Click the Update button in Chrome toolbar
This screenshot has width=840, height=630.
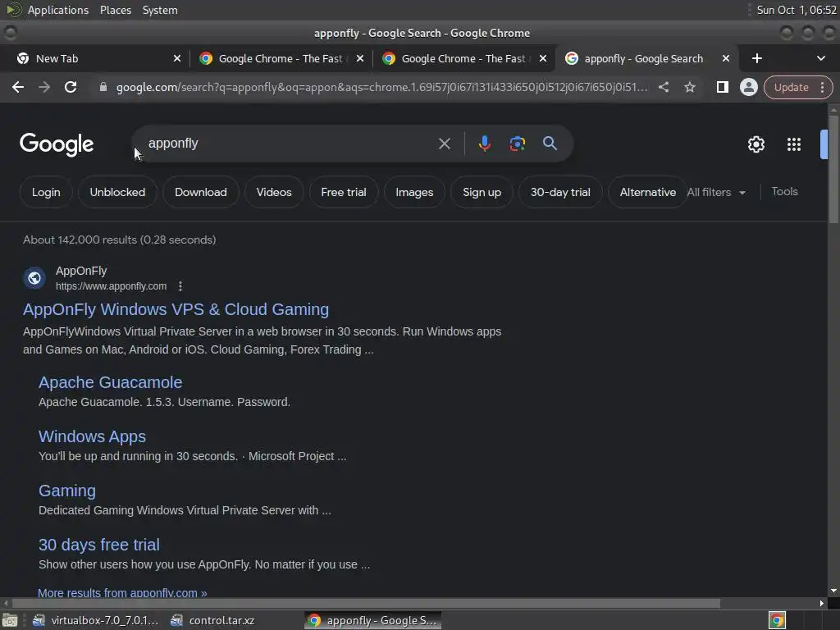pyautogui.click(x=791, y=87)
